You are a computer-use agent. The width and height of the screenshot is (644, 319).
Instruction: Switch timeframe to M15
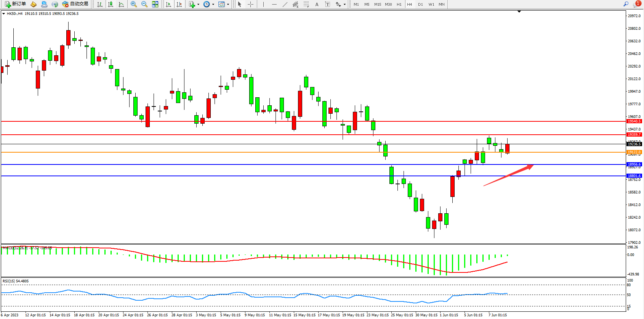[377, 4]
